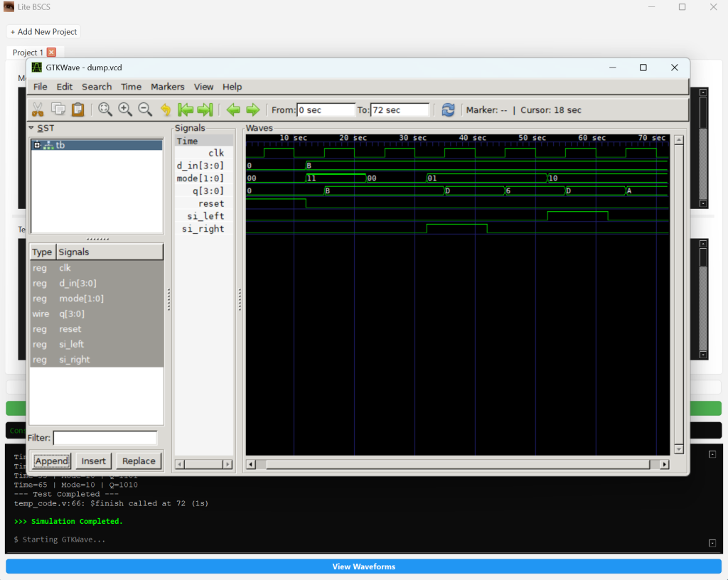Select the si_left signal in the list
The image size is (728, 580).
[71, 344]
